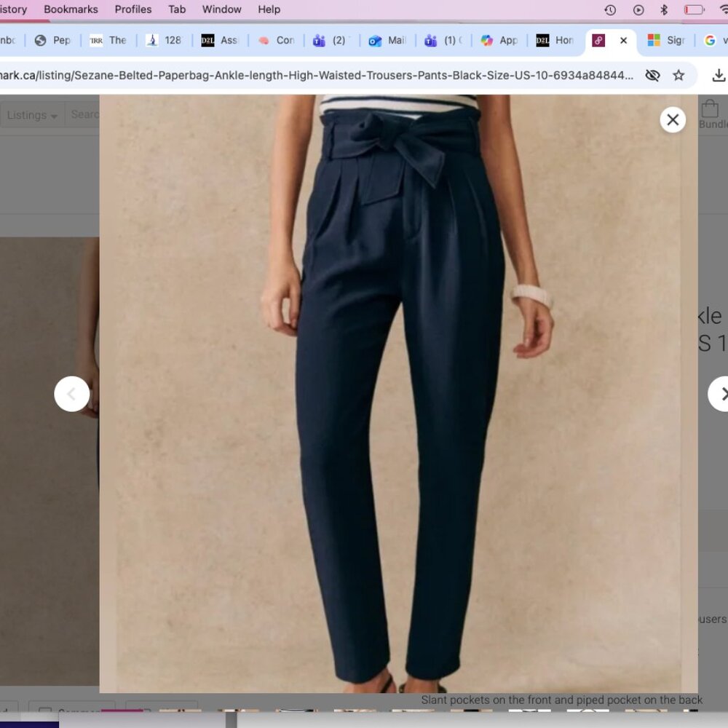The image size is (728, 728).
Task: Switch to the 128 browser tab
Action: [164, 40]
